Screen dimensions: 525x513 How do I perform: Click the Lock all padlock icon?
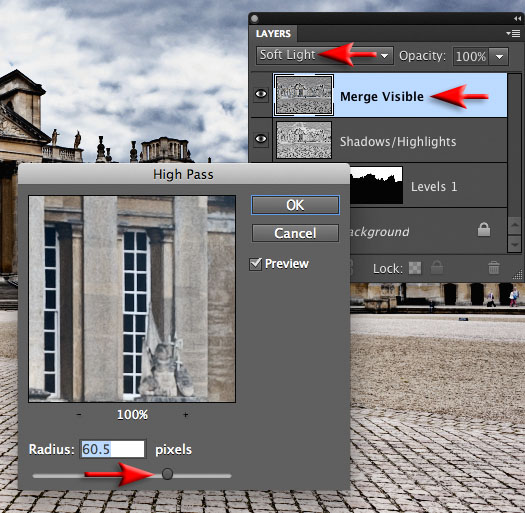point(437,268)
